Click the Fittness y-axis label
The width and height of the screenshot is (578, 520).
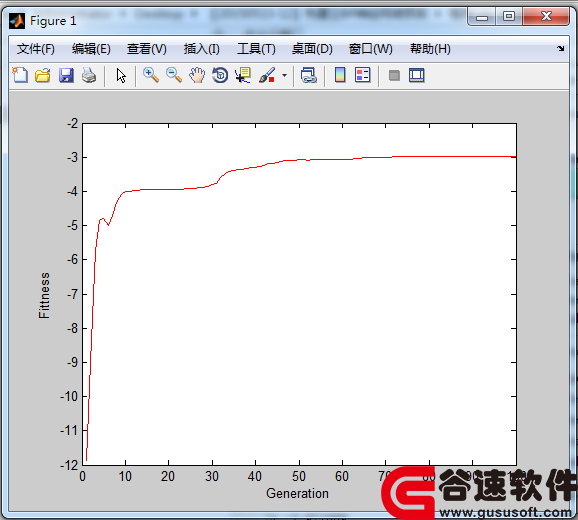tap(44, 295)
